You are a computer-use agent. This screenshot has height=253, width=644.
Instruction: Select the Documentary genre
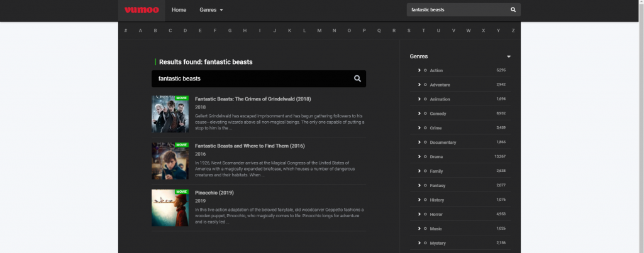(x=443, y=143)
